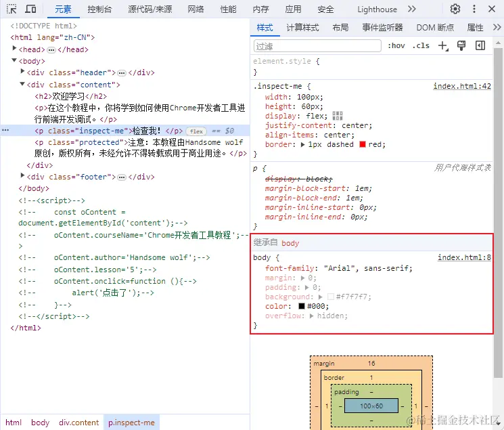Open 属性 sub-tab
Image resolution: width=504 pixels, height=430 pixels.
475,28
